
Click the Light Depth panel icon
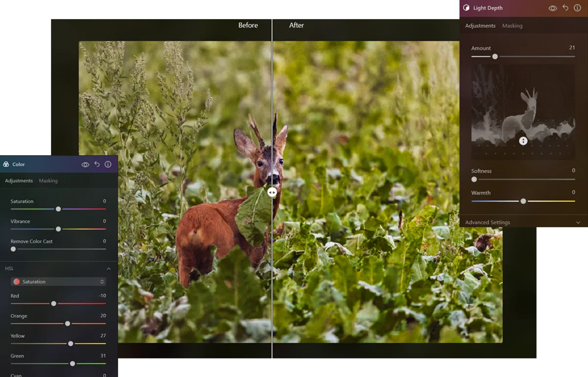click(x=466, y=8)
